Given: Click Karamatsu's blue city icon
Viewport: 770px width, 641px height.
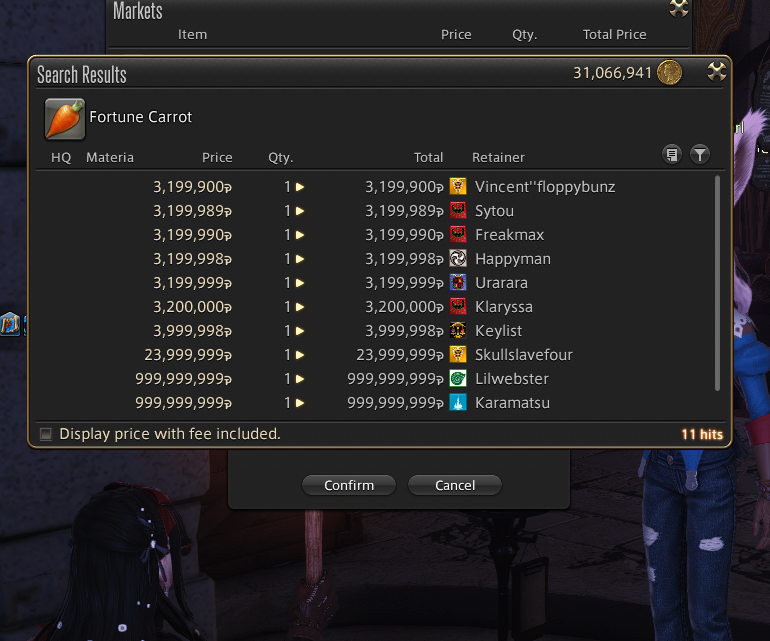Looking at the screenshot, I should click(x=458, y=403).
